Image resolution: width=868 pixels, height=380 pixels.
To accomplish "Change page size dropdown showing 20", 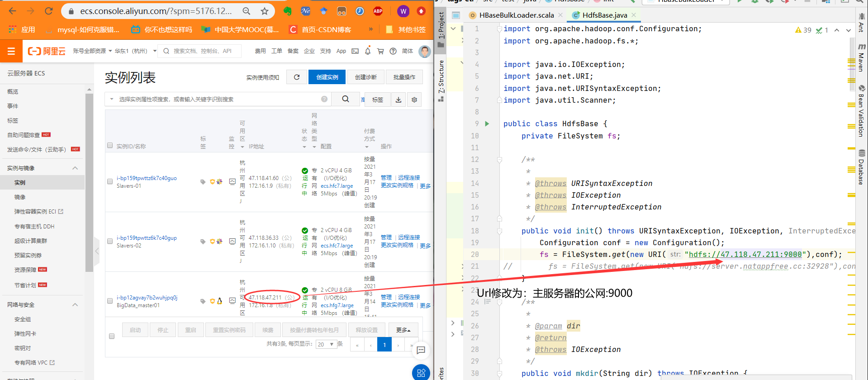I will click(x=326, y=344).
